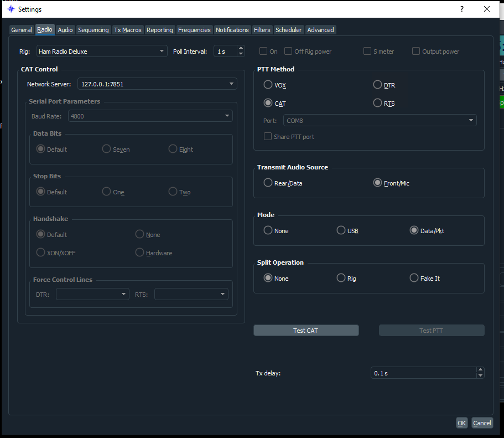Image resolution: width=504 pixels, height=438 pixels.
Task: Decrease Tx delay with down arrow
Action: coord(480,375)
